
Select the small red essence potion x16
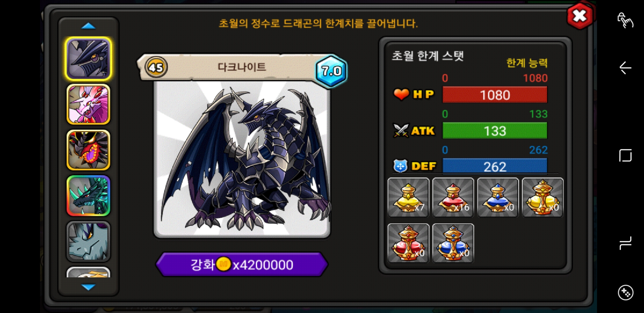coord(453,197)
